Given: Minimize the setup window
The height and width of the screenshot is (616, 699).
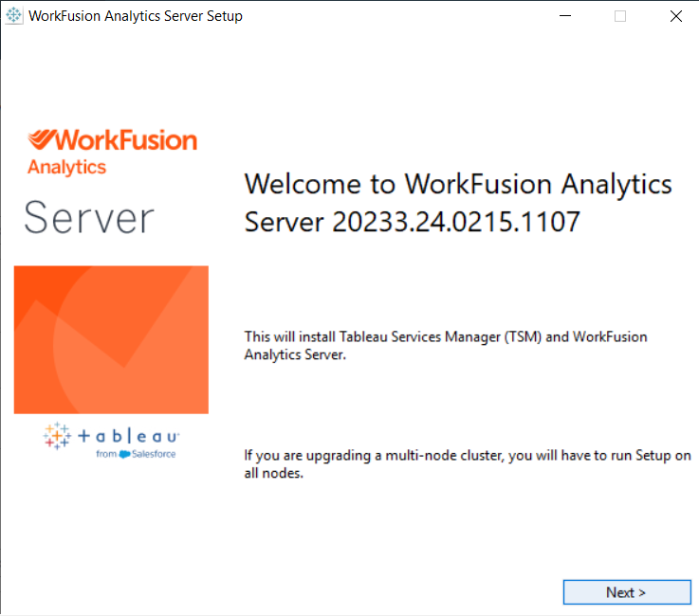Looking at the screenshot, I should (x=565, y=16).
